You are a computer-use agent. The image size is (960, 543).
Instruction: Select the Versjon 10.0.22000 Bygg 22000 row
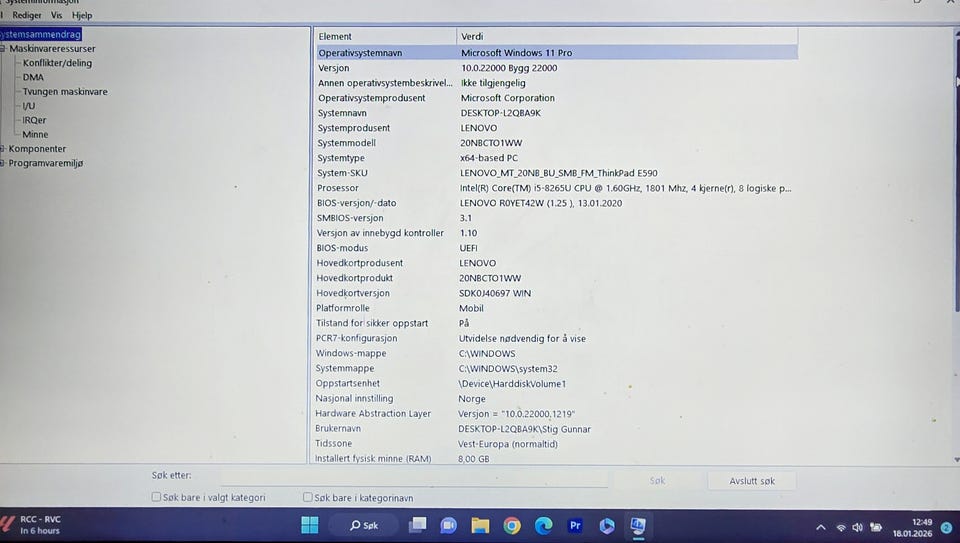coord(556,68)
